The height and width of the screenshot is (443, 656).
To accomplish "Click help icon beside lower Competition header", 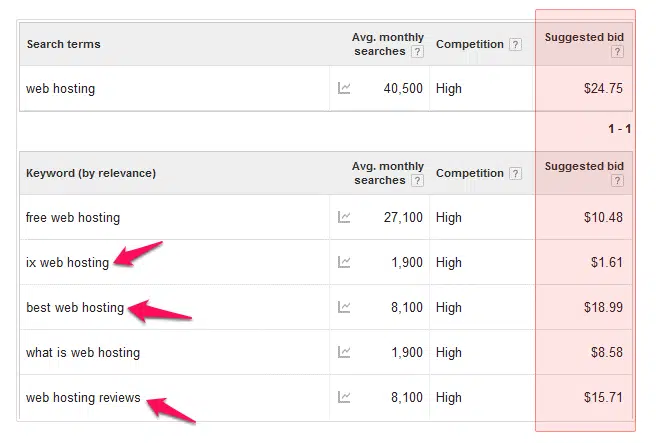I will tap(515, 173).
